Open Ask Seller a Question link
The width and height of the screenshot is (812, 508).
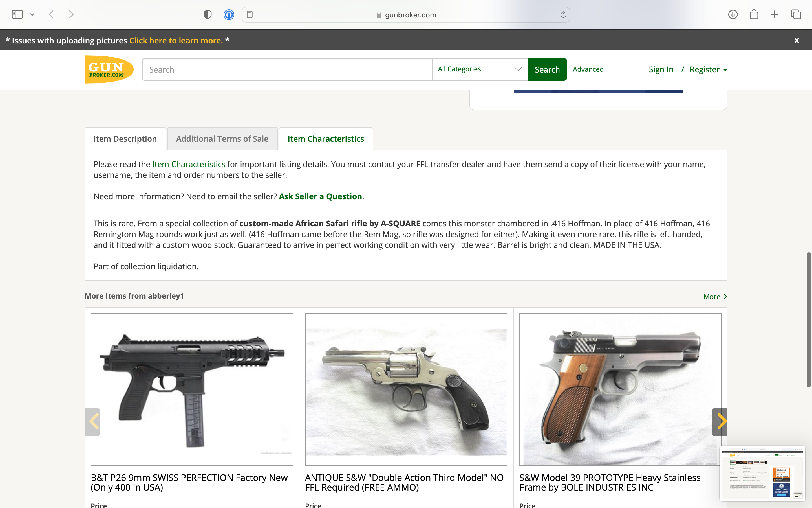[x=321, y=196]
